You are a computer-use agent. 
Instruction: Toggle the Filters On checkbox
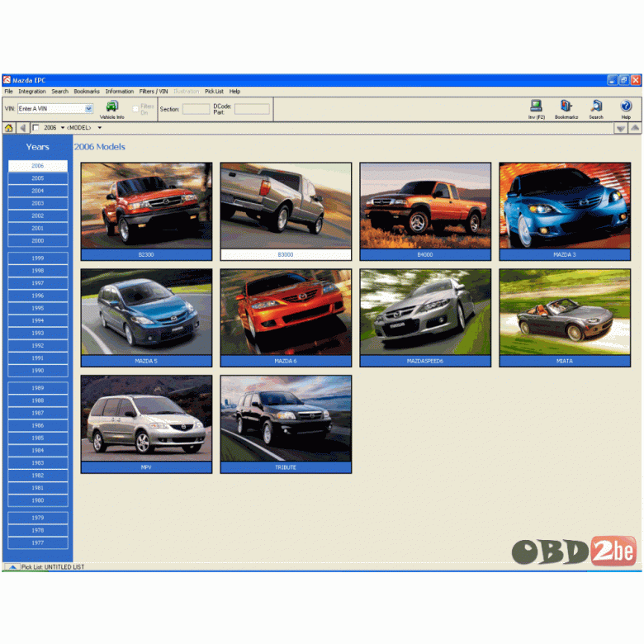click(135, 109)
